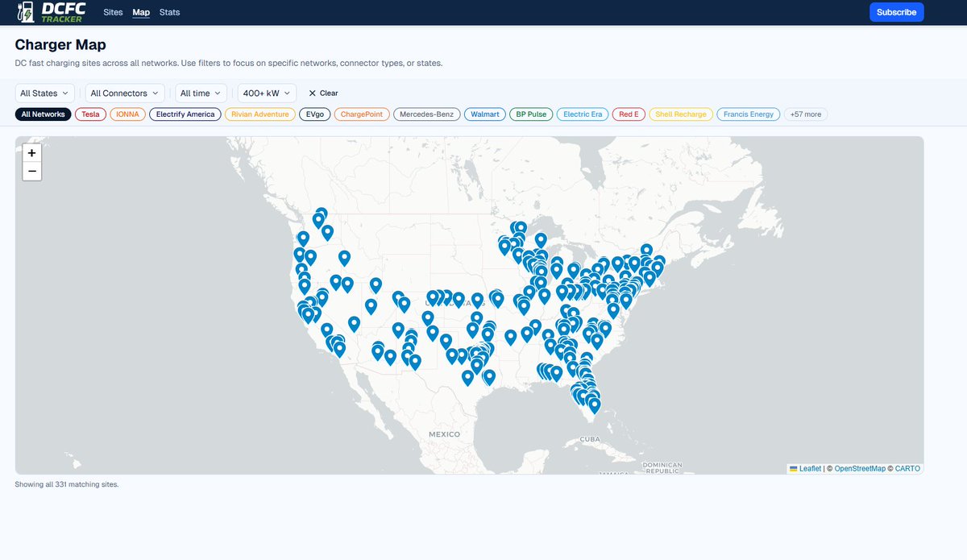Toggle the IONNA network filter
Image resolution: width=967 pixels, height=560 pixels.
[127, 114]
